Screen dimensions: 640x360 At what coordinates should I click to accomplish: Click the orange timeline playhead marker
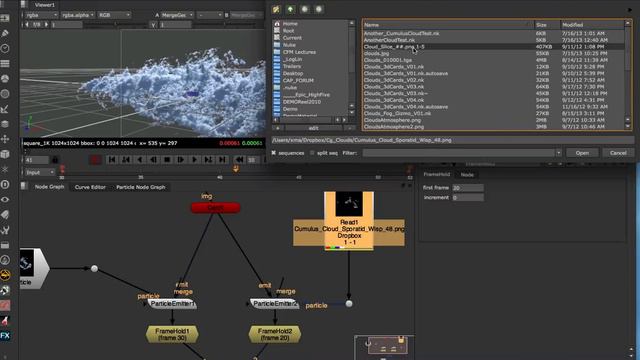[x=236, y=169]
